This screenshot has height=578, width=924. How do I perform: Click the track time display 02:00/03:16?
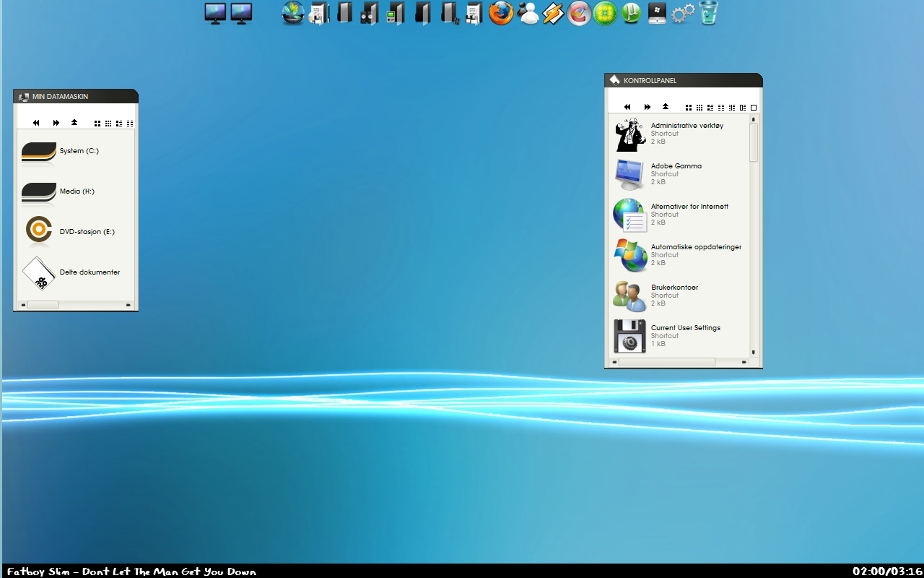(x=887, y=571)
